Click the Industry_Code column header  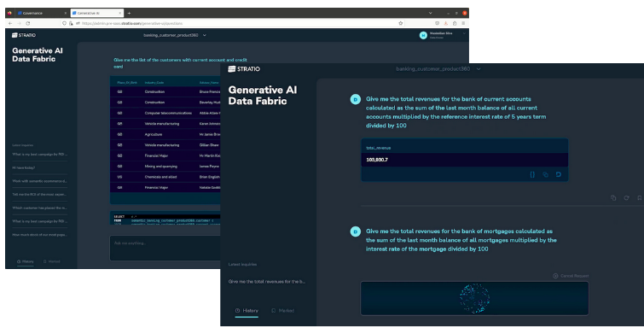(x=154, y=83)
